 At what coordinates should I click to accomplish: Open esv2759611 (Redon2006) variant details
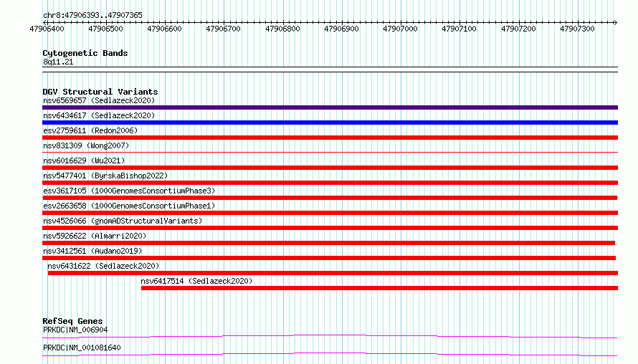pyautogui.click(x=90, y=130)
